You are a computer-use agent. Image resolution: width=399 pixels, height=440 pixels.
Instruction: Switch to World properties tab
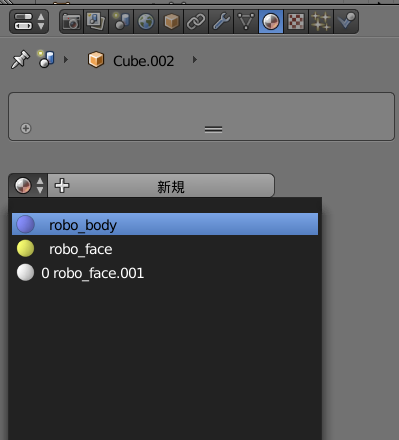coord(146,22)
